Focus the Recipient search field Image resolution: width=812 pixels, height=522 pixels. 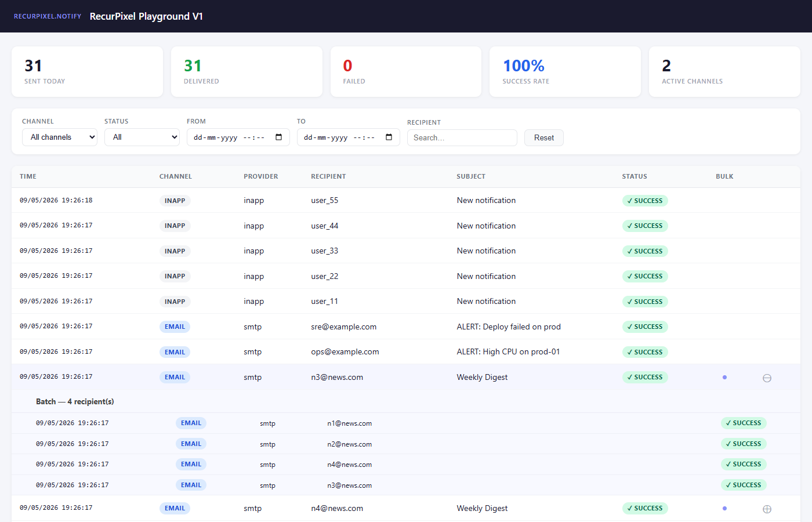462,138
